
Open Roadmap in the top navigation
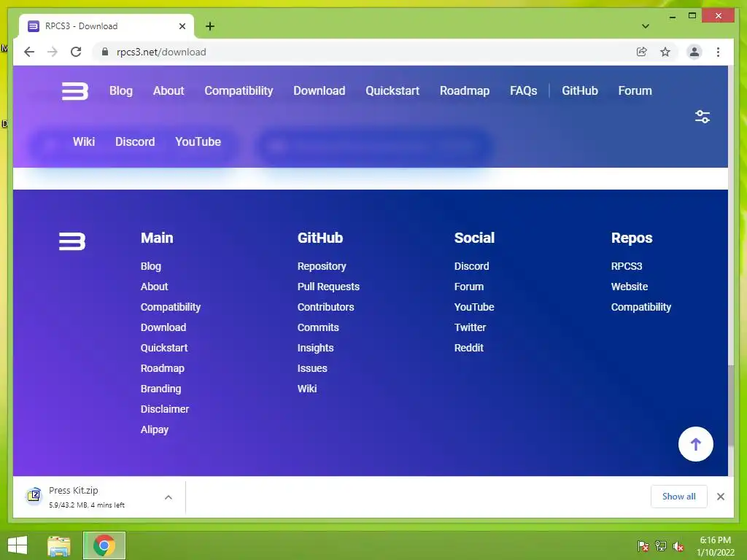click(x=465, y=90)
